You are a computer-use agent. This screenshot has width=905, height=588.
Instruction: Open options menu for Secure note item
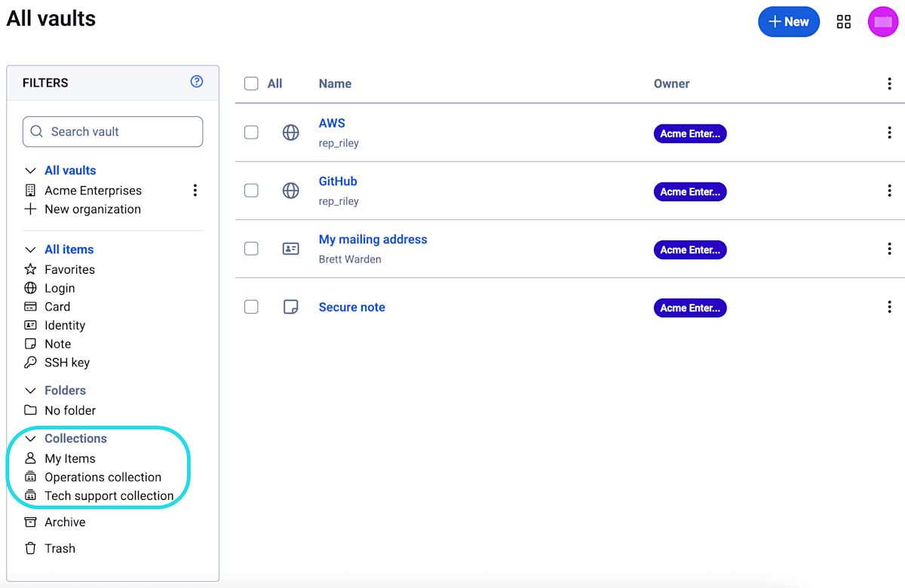tap(889, 307)
